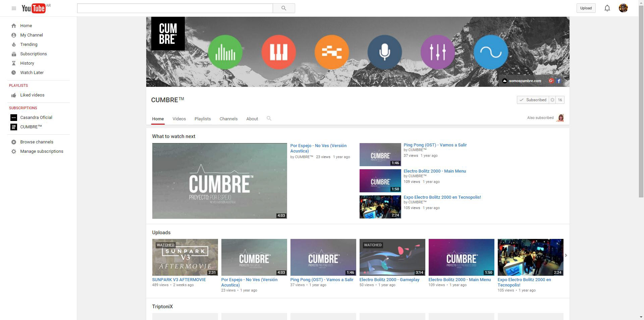Switch to the Videos tab
The image size is (644, 320).
pyautogui.click(x=179, y=119)
